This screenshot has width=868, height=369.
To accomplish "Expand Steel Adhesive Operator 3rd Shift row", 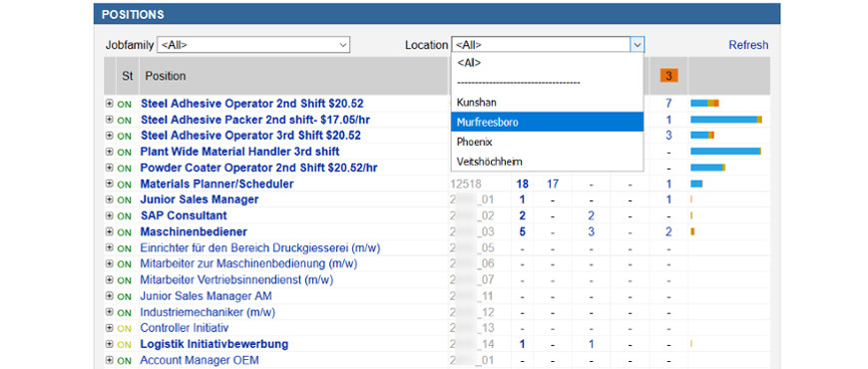I will coord(109,135).
